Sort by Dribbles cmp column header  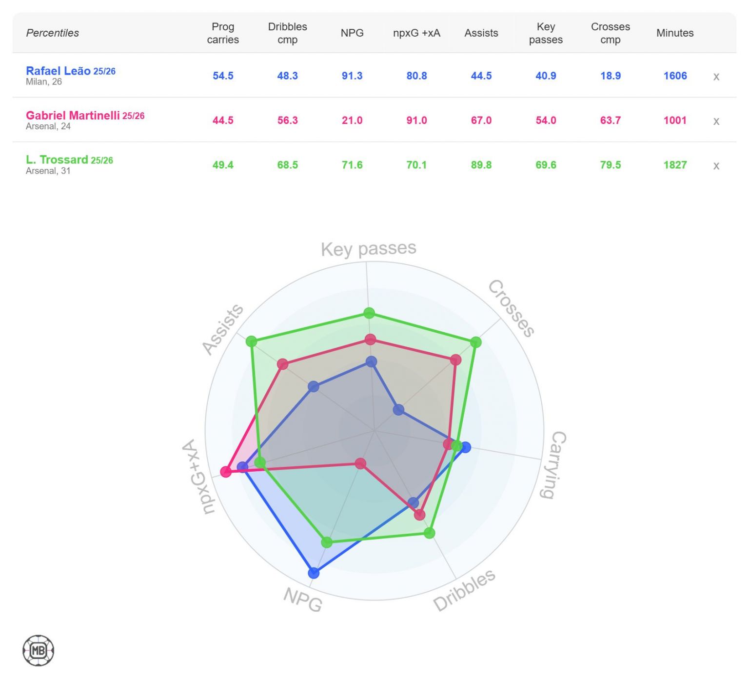(287, 33)
